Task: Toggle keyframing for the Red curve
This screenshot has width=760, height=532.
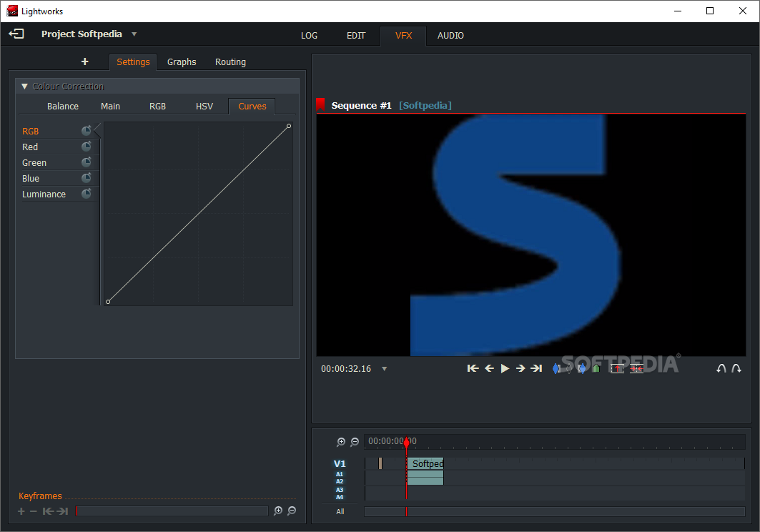Action: pyautogui.click(x=87, y=146)
